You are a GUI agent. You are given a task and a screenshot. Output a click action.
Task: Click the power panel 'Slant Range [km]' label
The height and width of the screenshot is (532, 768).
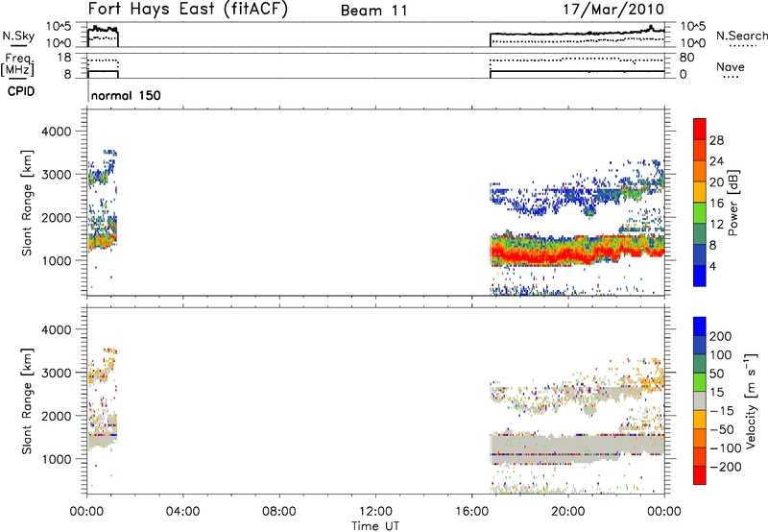pos(27,203)
